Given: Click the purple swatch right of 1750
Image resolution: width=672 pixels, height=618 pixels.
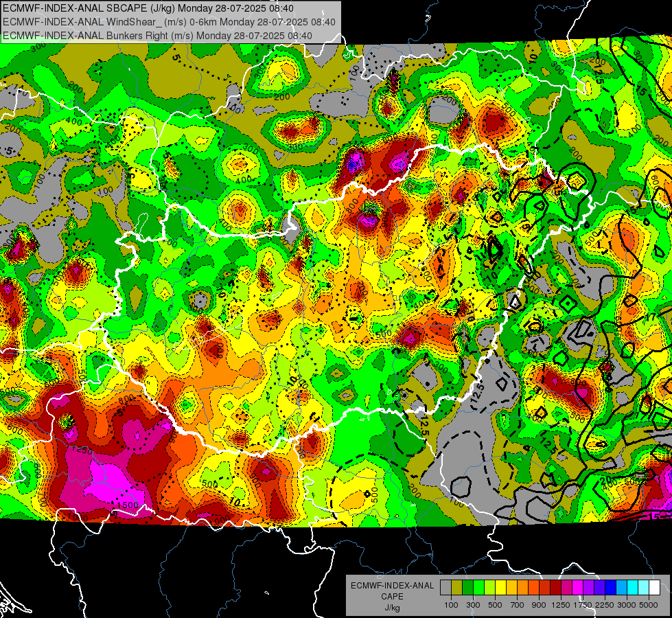Looking at the screenshot, I should [x=588, y=587].
